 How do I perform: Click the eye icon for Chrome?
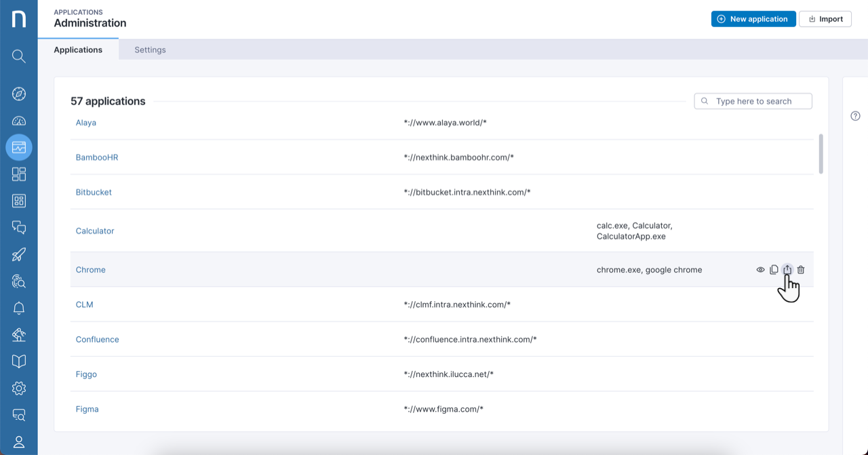click(760, 270)
